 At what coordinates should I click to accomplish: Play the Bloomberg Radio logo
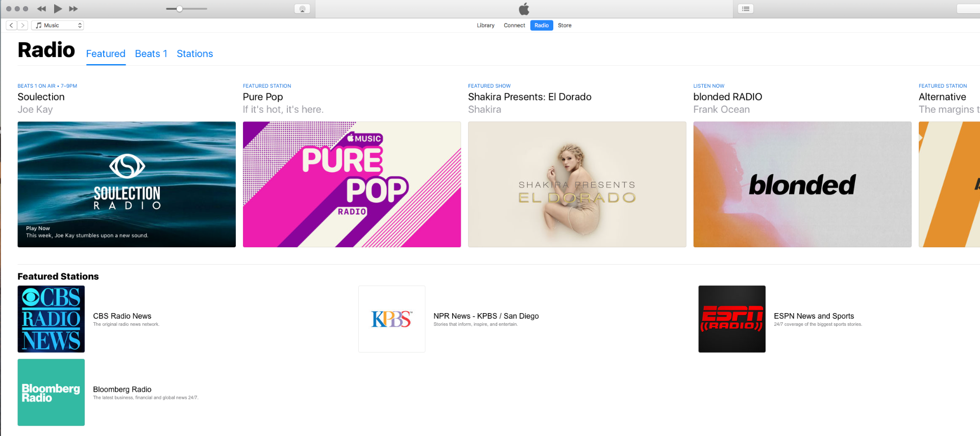51,392
